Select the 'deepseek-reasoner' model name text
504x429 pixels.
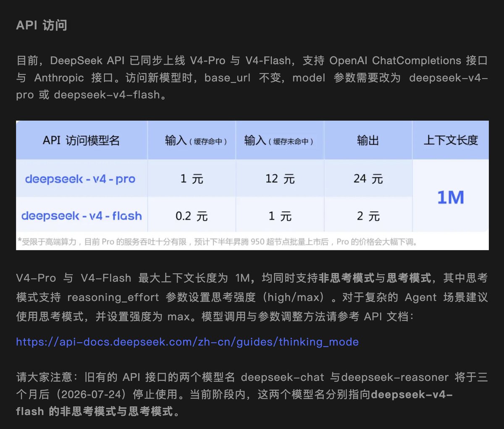[395, 377]
